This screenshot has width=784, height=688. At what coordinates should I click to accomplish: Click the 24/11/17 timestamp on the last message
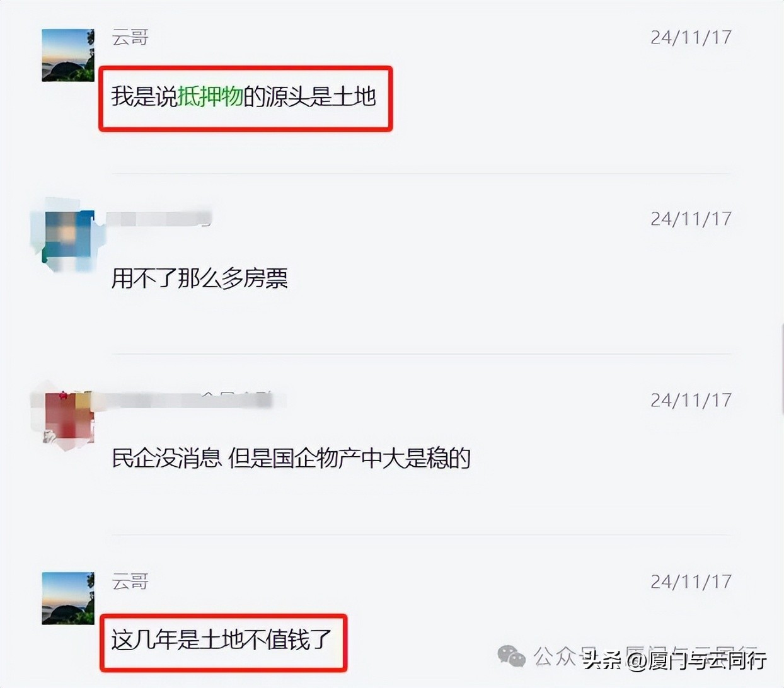pyautogui.click(x=691, y=582)
